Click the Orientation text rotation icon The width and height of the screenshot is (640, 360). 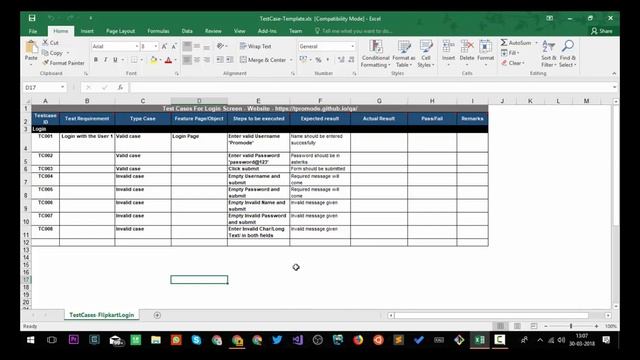tap(220, 46)
